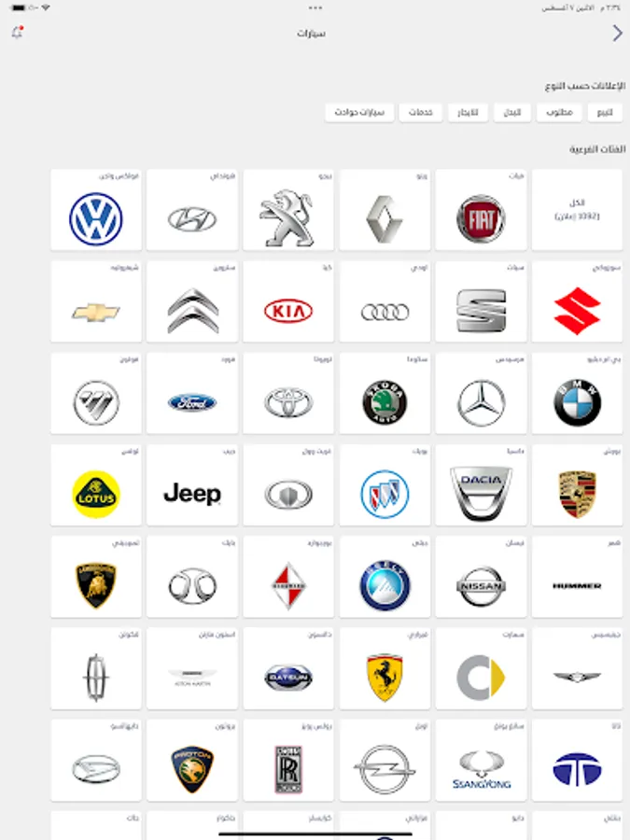Screen dimensions: 630x840
Task: Tap the Geely blue logo
Action: (385, 586)
